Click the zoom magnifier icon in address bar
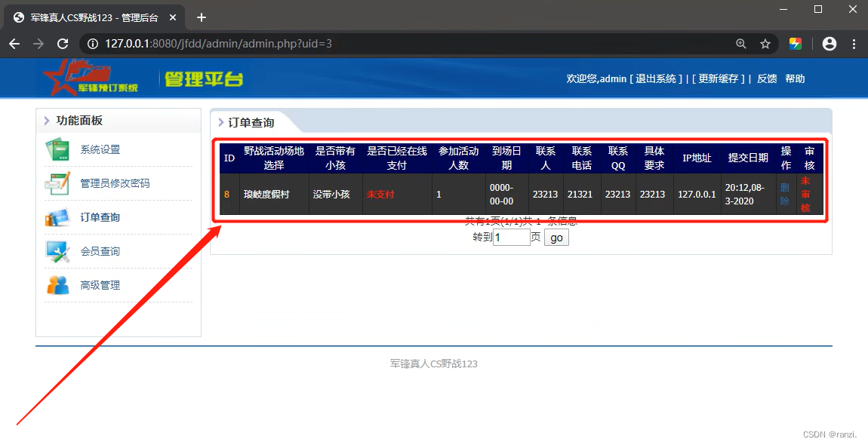868x445 pixels. (x=740, y=44)
